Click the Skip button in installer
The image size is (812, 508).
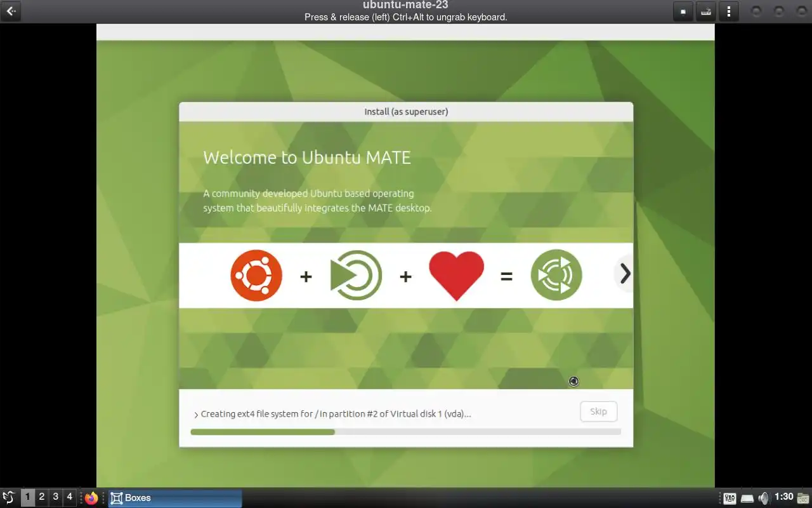598,411
